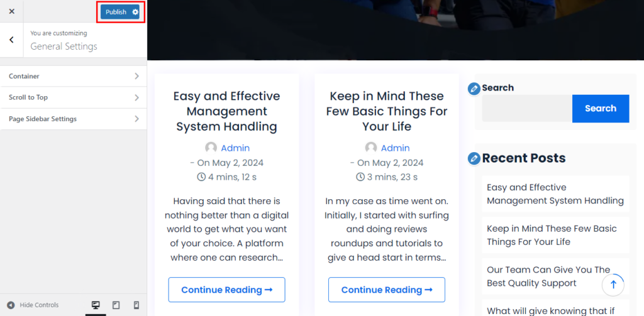Switch to tablet preview device icon
This screenshot has width=644, height=316.
pos(116,305)
